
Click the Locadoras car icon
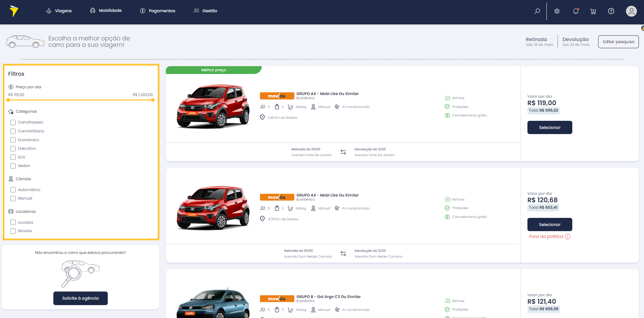tap(11, 211)
